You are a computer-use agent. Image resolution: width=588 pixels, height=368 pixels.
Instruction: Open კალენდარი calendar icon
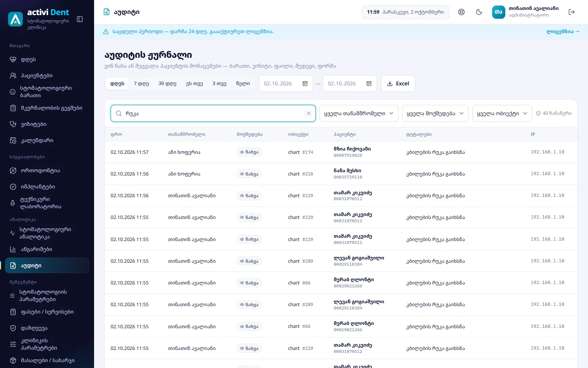click(x=13, y=140)
